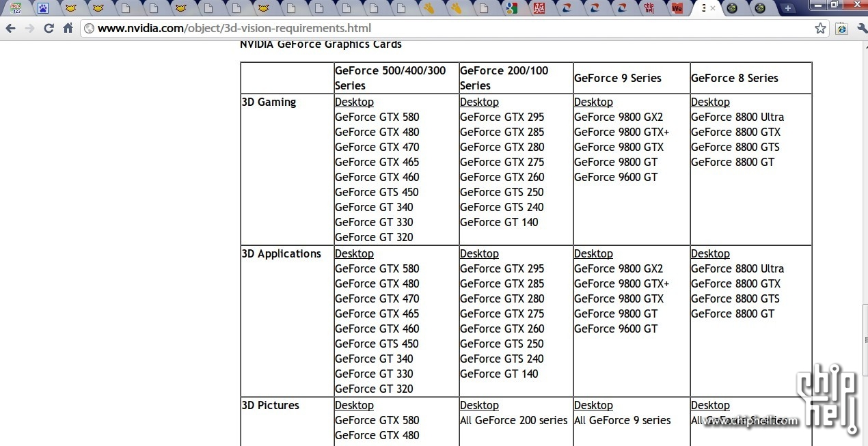Click GeForce 8800 GTS in 3D Gaming row
The height and width of the screenshot is (446, 868).
735,147
